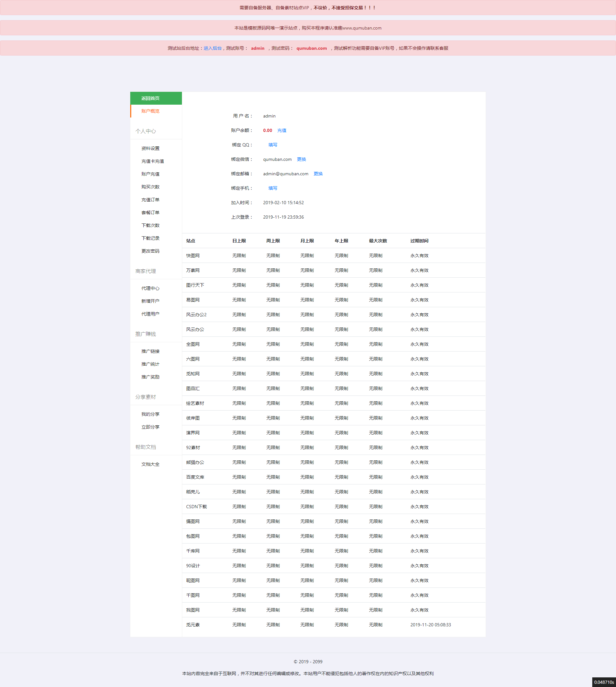This screenshot has height=687, width=616.
Task: Click the admin@qumuban.com email text
Action: (286, 174)
